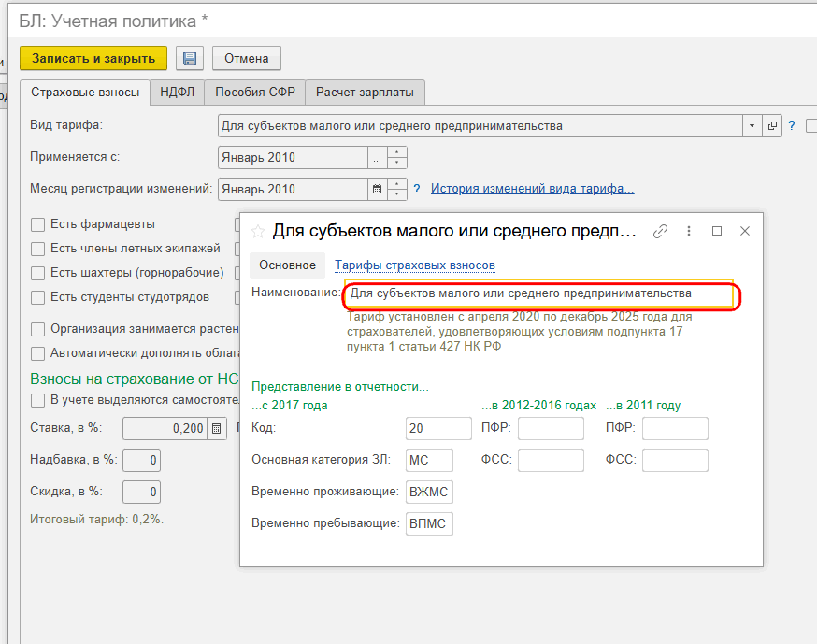Copy link to the tariff dialog
Screen dimensions: 817x644
tap(660, 231)
